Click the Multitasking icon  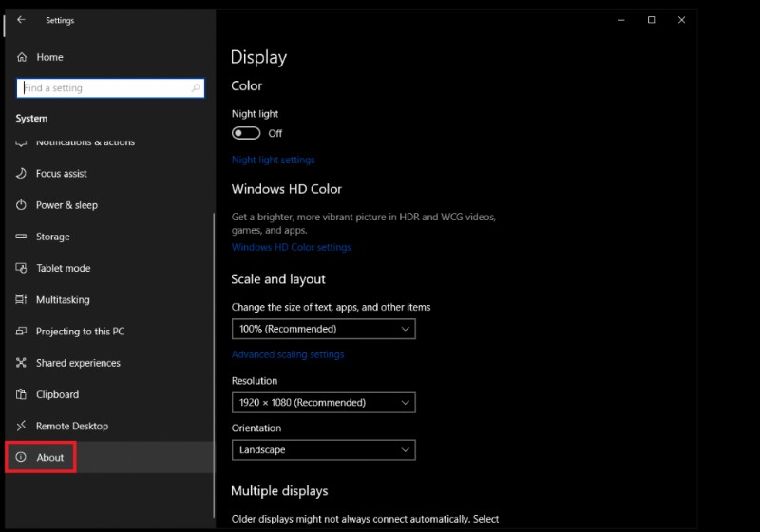[x=21, y=299]
